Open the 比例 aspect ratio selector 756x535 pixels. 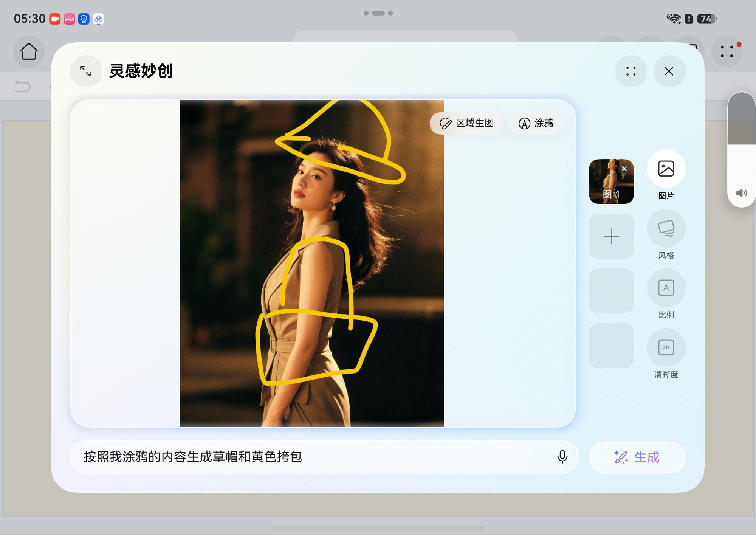pos(666,288)
